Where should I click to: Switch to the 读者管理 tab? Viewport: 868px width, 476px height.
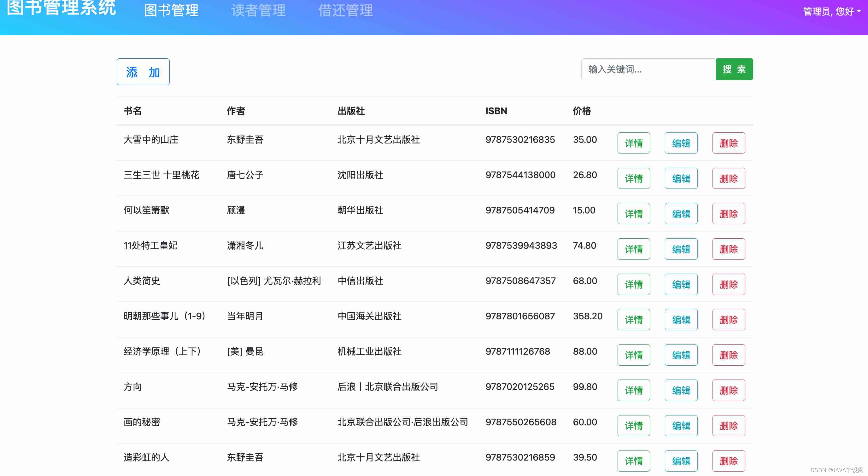[x=258, y=11]
